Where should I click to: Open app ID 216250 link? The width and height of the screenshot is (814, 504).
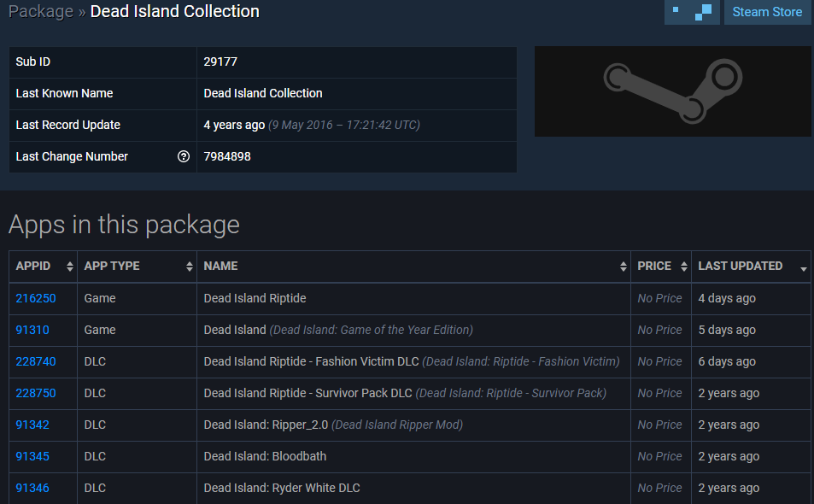pos(36,298)
